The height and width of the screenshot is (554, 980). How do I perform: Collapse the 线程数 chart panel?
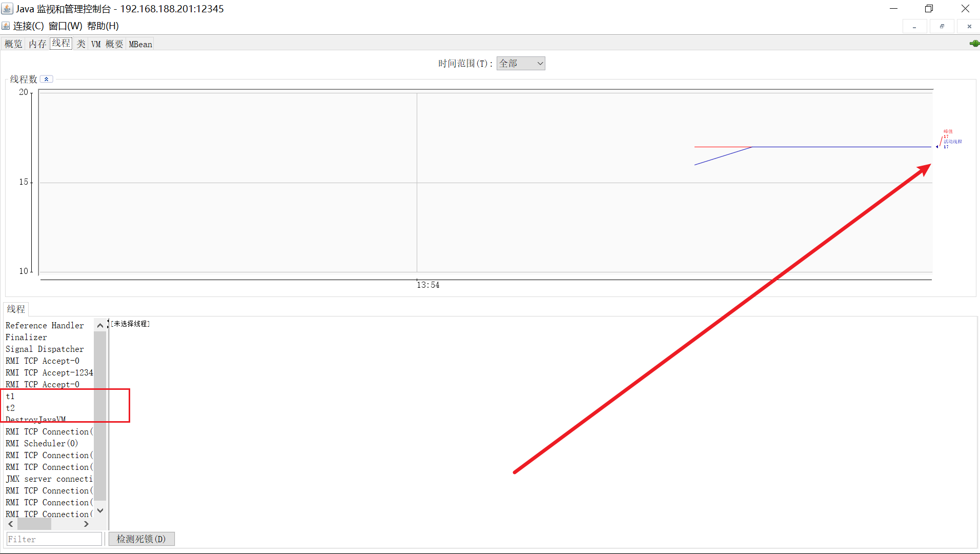(46, 79)
